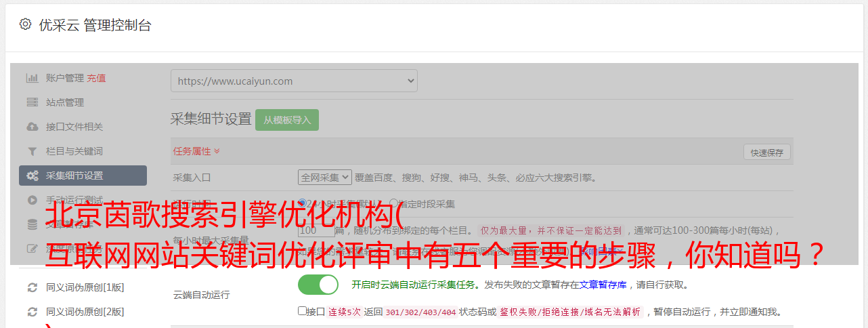Click the 云端自动运行 row label
The image size is (868, 328).
coord(201,295)
